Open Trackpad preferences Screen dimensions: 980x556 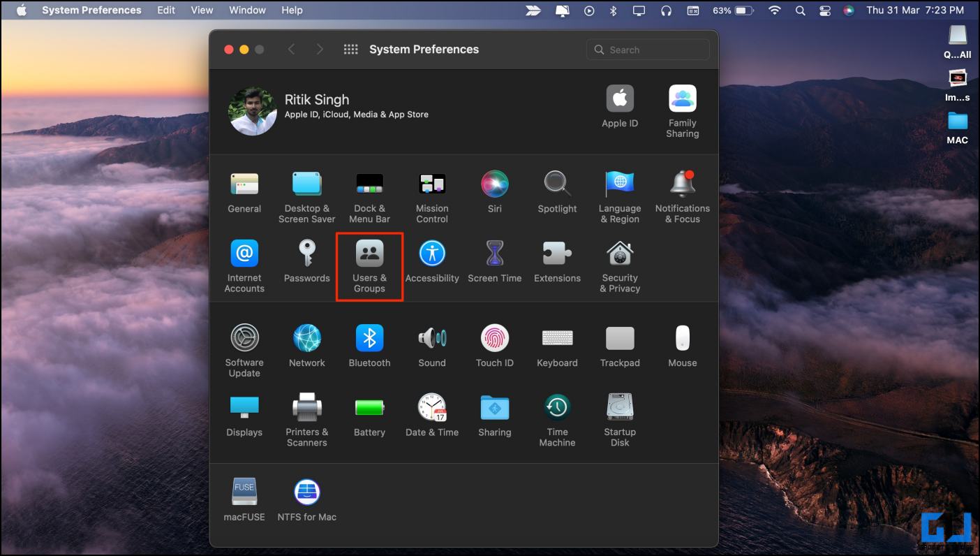coord(620,346)
